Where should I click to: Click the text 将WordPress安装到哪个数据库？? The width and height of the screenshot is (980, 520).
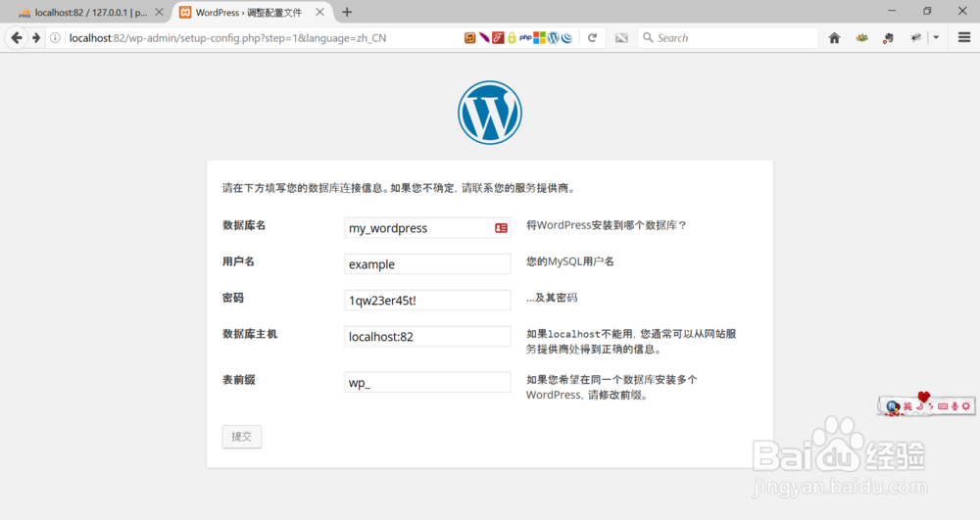coord(607,225)
